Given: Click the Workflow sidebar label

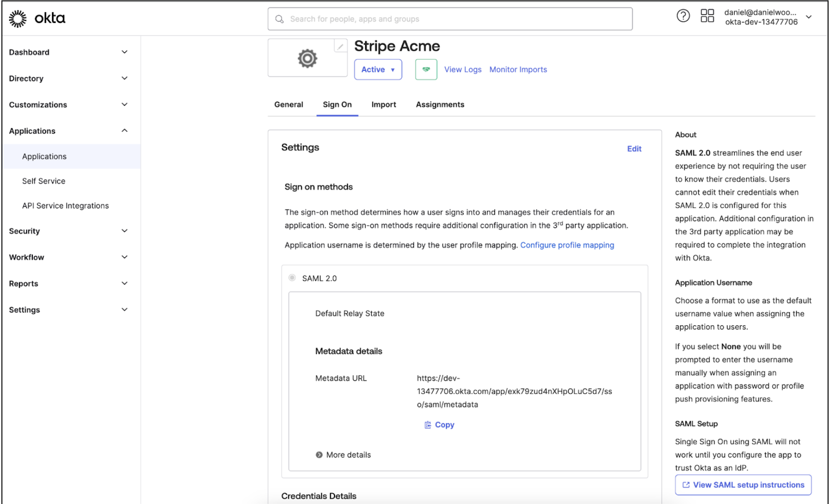Looking at the screenshot, I should [x=27, y=257].
